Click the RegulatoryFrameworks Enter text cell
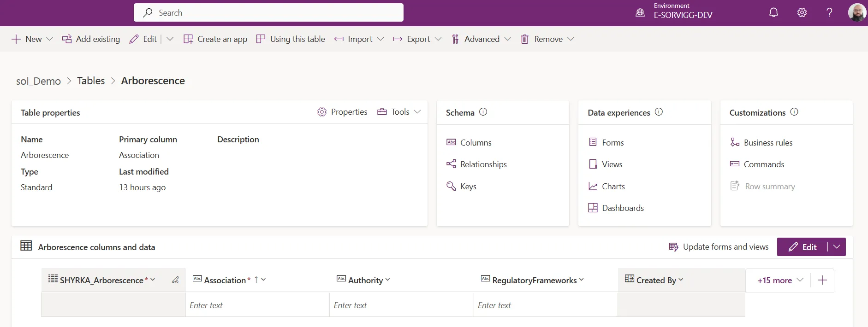Image resolution: width=868 pixels, height=327 pixels. click(546, 305)
